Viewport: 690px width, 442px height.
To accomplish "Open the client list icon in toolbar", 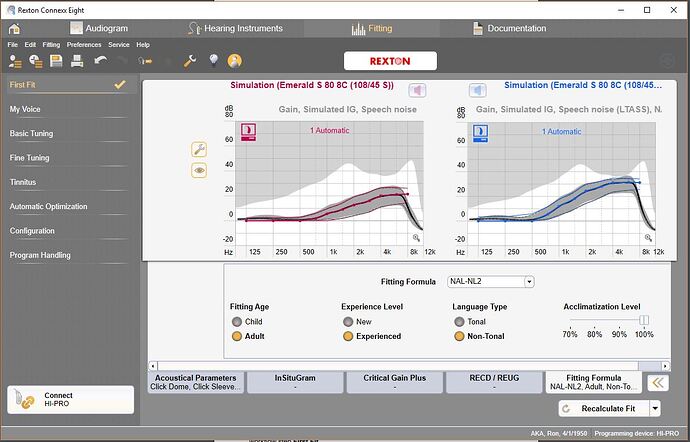I will [x=15, y=61].
